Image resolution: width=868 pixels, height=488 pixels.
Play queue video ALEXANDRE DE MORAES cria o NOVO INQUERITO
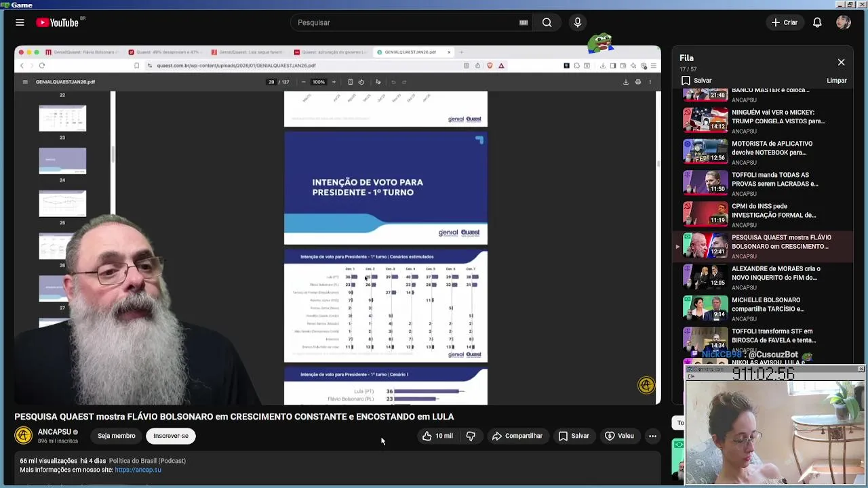[x=763, y=277]
